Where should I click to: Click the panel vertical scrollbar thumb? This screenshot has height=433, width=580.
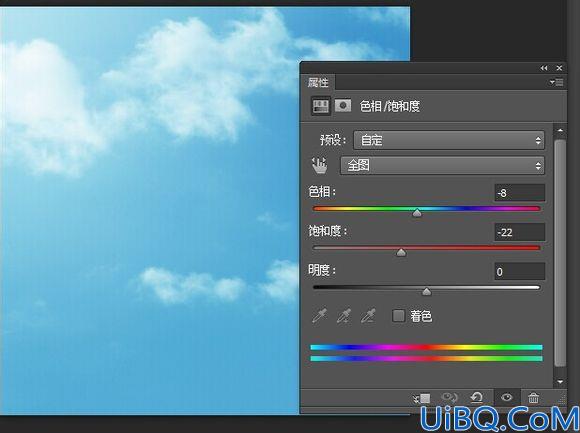560,253
